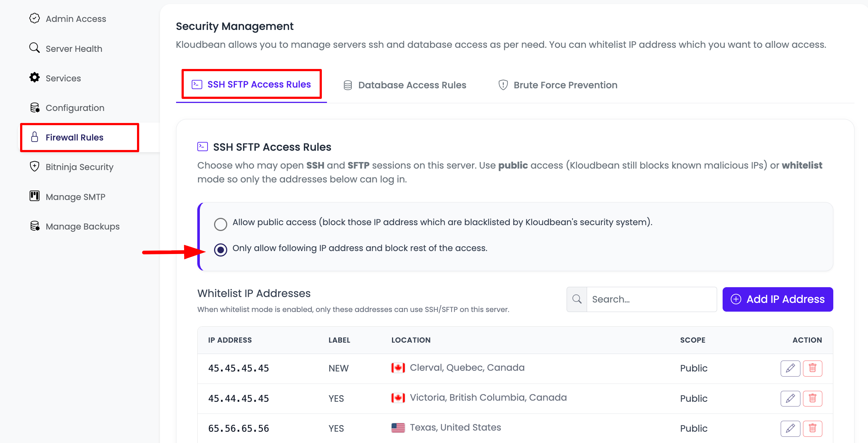Image resolution: width=868 pixels, height=443 pixels.
Task: Switch to SSH SFTP Access Rules tab
Action: tap(251, 84)
